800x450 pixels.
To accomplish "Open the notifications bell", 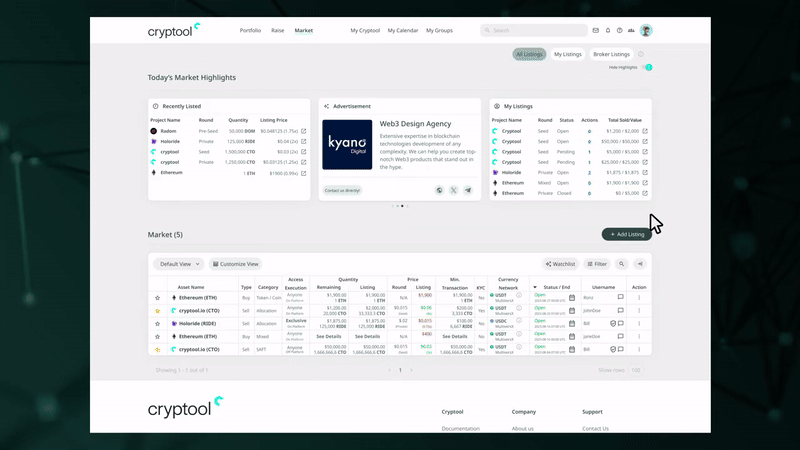I will click(x=608, y=31).
